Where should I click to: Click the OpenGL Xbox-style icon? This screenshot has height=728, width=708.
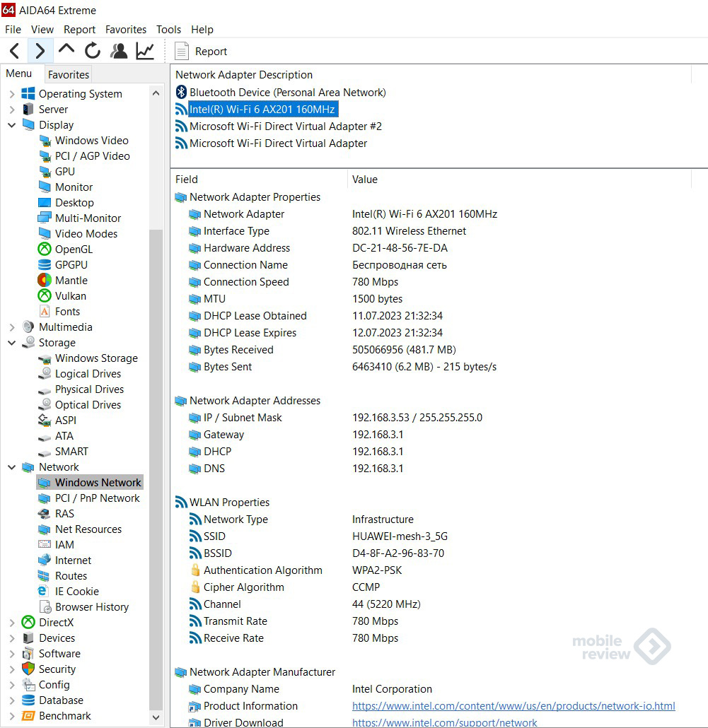45,249
